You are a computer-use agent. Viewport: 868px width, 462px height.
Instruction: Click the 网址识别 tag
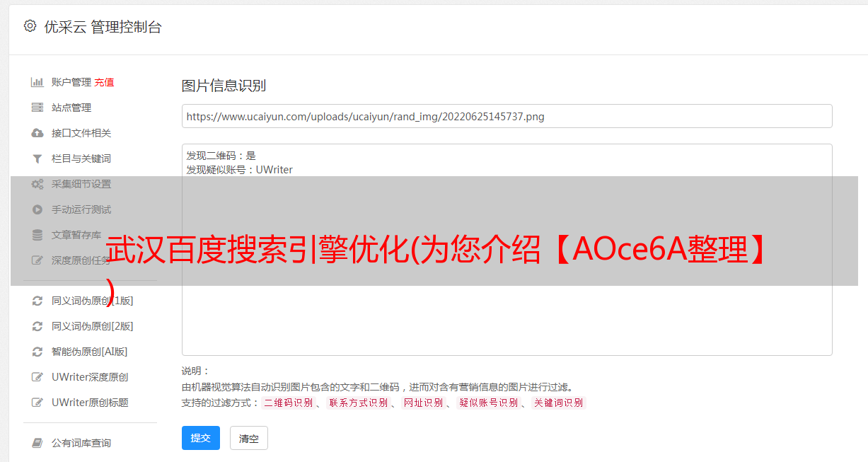coord(423,403)
